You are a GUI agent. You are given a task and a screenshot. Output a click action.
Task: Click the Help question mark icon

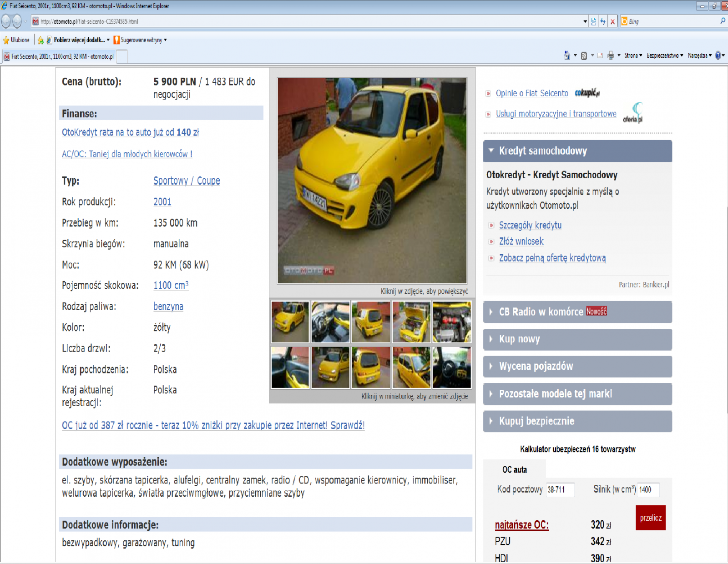point(718,55)
